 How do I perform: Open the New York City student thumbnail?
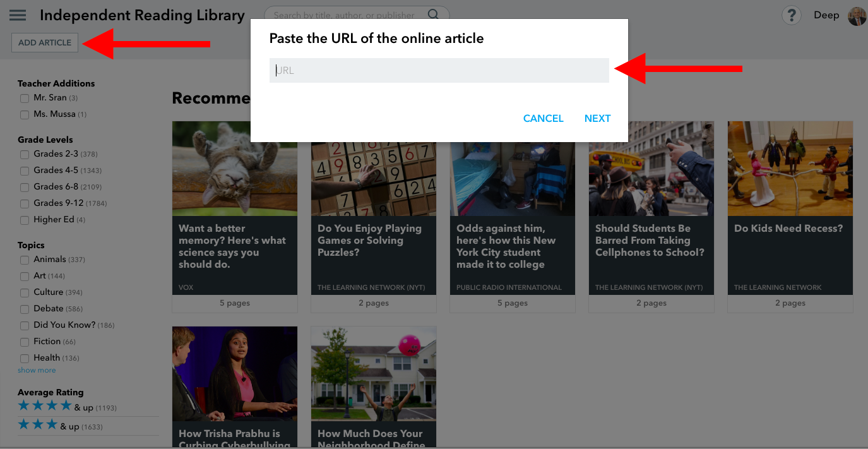point(513,179)
